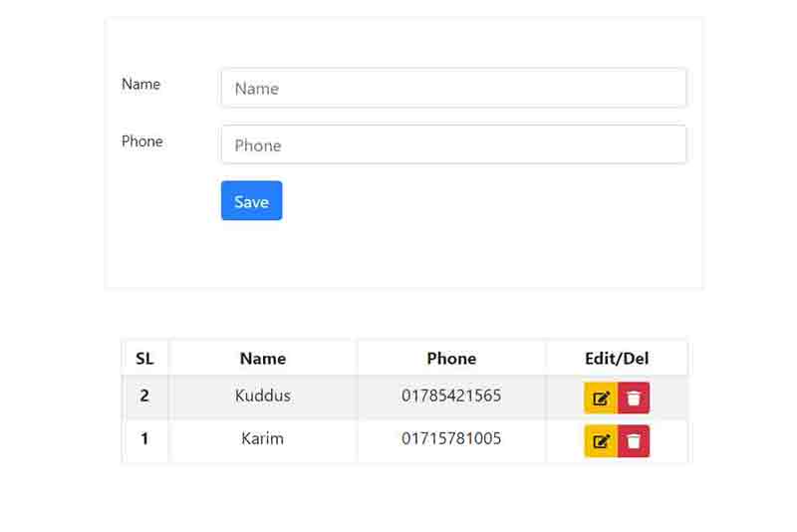Viewport: 797px width, 532px height.
Task: Click the SL column header
Action: click(144, 359)
